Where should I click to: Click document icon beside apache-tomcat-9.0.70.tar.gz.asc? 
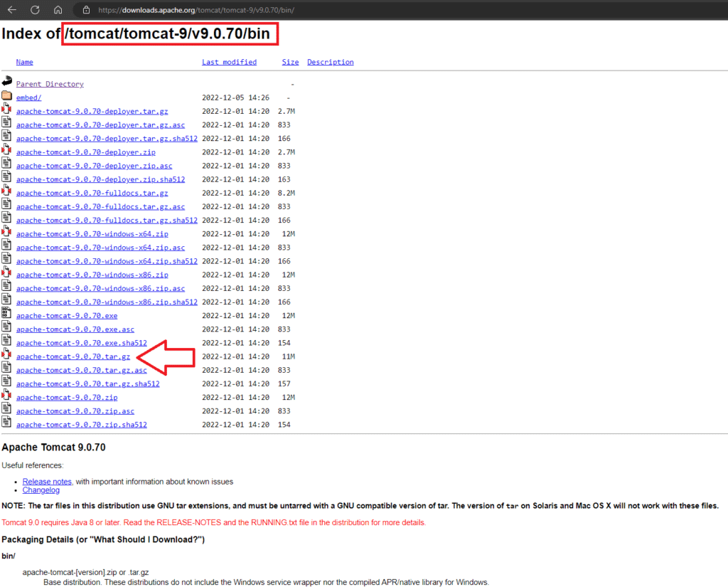(6, 368)
